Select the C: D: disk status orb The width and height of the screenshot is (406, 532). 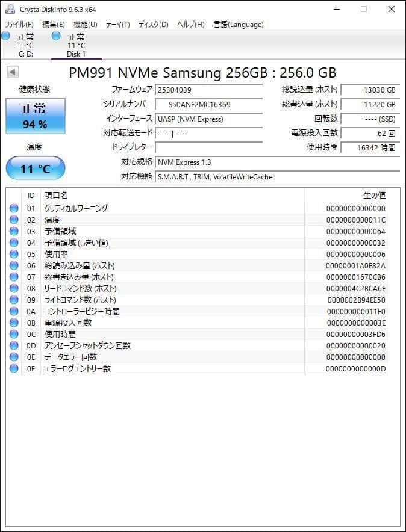pos(5,36)
